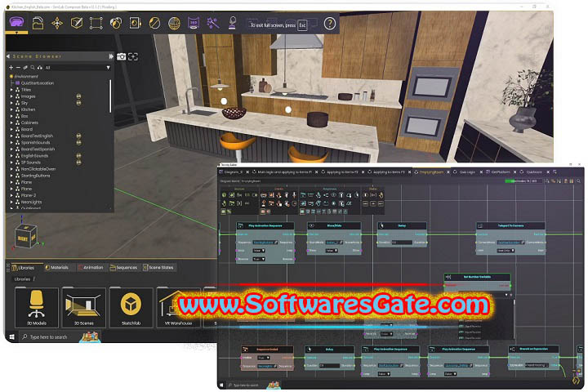Click the open file folder icon
This screenshot has height=392, width=588.
coord(38,23)
